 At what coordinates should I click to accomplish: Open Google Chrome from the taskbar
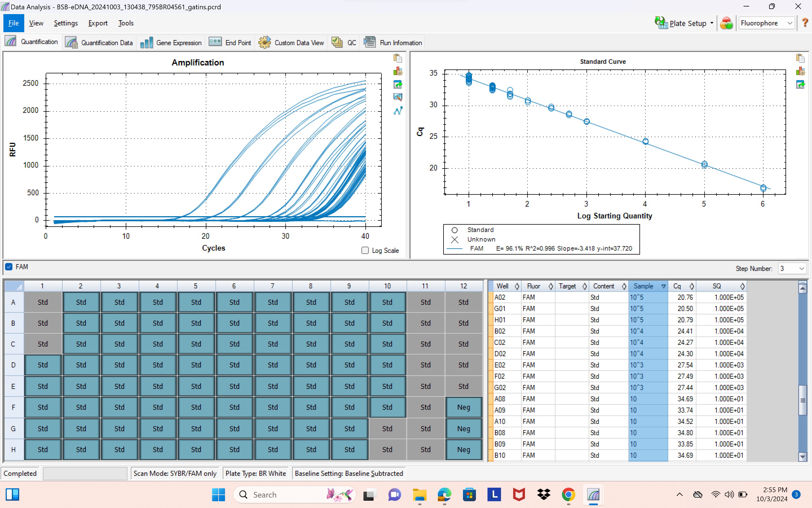tap(568, 494)
